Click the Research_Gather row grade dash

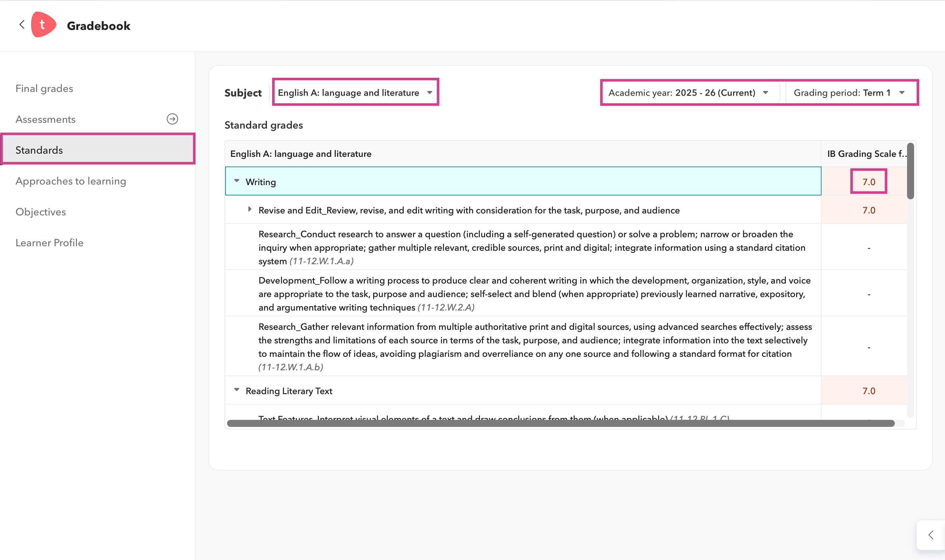pos(869,347)
